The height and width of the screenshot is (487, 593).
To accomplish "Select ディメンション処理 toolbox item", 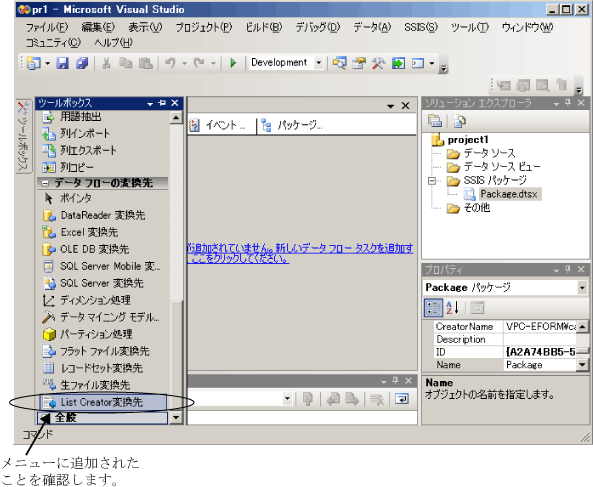I will tap(103, 300).
